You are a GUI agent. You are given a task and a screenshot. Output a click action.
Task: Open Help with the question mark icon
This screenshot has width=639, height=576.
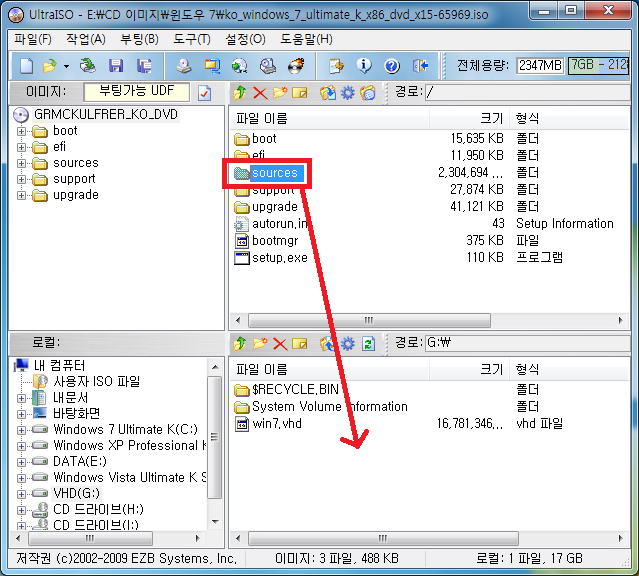coord(392,66)
